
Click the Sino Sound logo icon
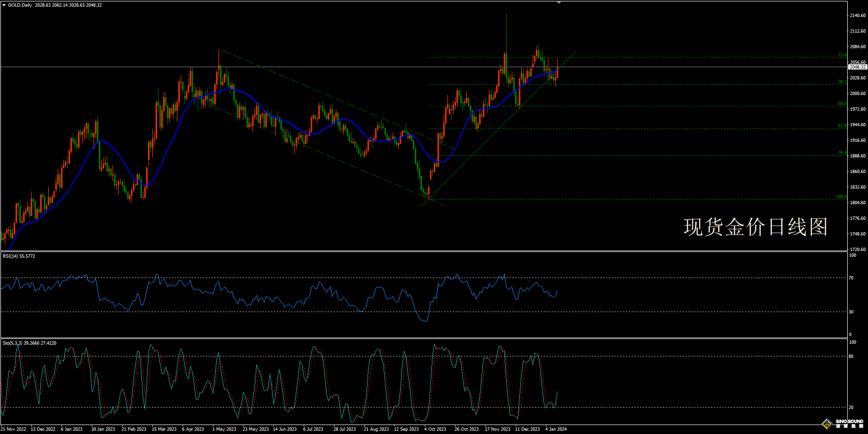coord(827,423)
